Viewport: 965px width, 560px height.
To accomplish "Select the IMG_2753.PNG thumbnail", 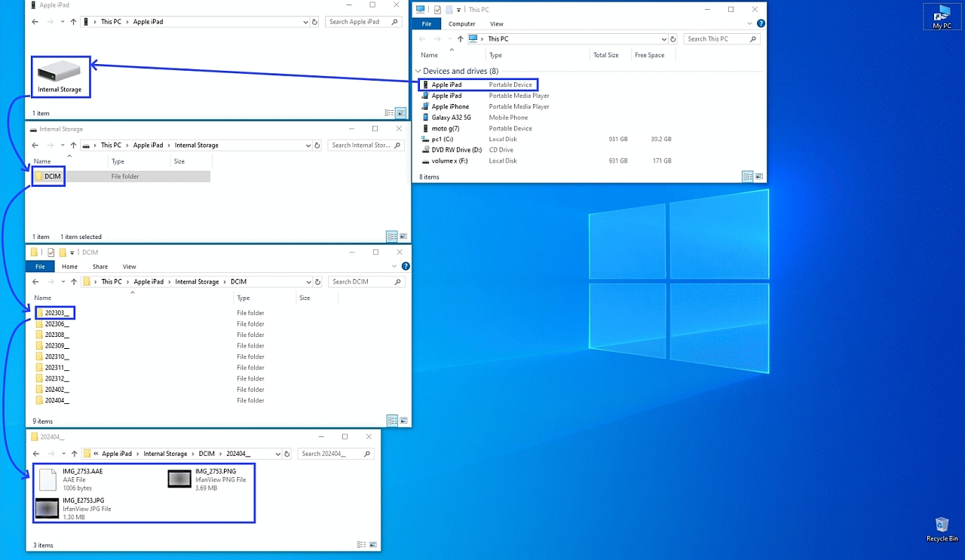I will pyautogui.click(x=179, y=479).
